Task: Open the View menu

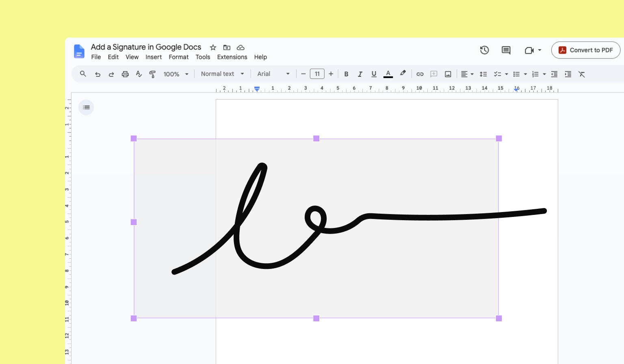Action: pyautogui.click(x=132, y=57)
